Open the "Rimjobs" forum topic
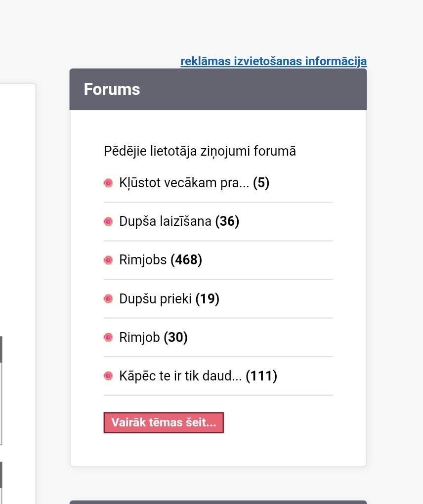 [143, 260]
